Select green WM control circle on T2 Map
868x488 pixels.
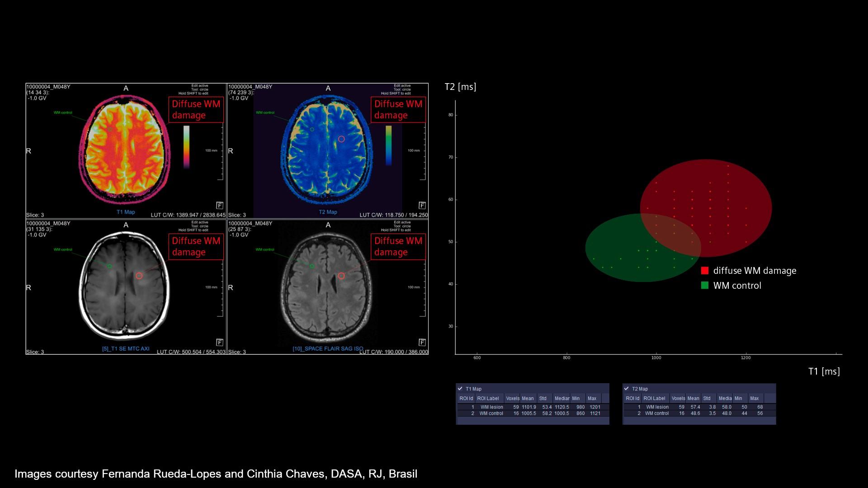312,129
